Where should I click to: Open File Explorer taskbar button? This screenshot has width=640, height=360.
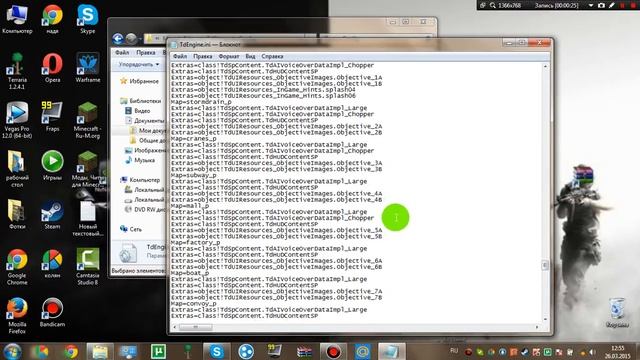point(100,351)
